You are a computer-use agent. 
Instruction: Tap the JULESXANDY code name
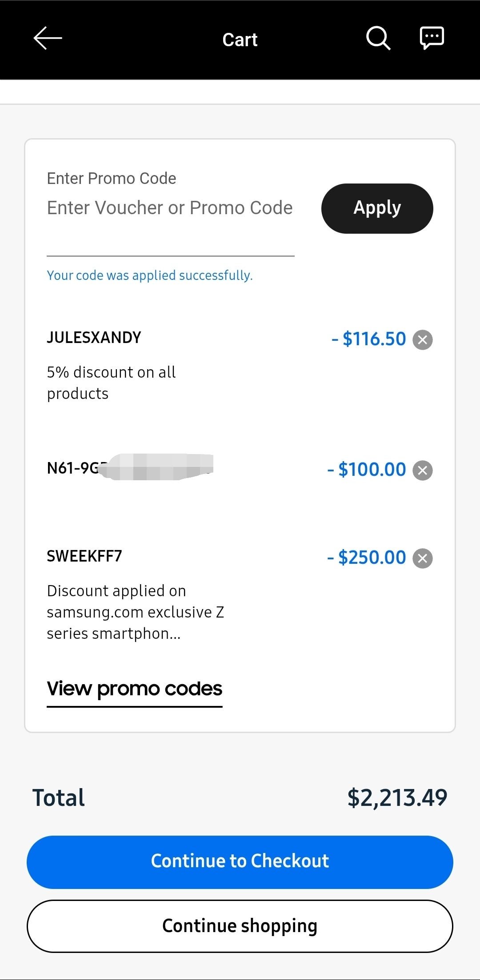pyautogui.click(x=94, y=338)
